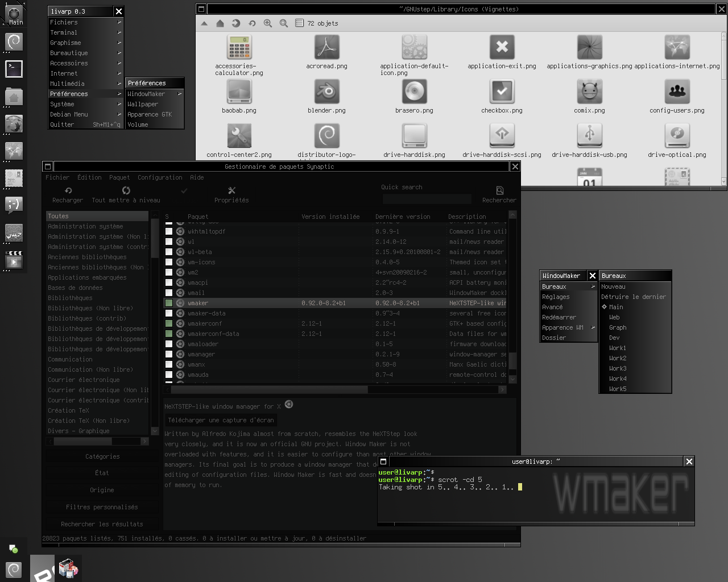Viewport: 728px width, 582px height.
Task: Toggle the wm-icons package checkbox
Action: [x=169, y=262]
